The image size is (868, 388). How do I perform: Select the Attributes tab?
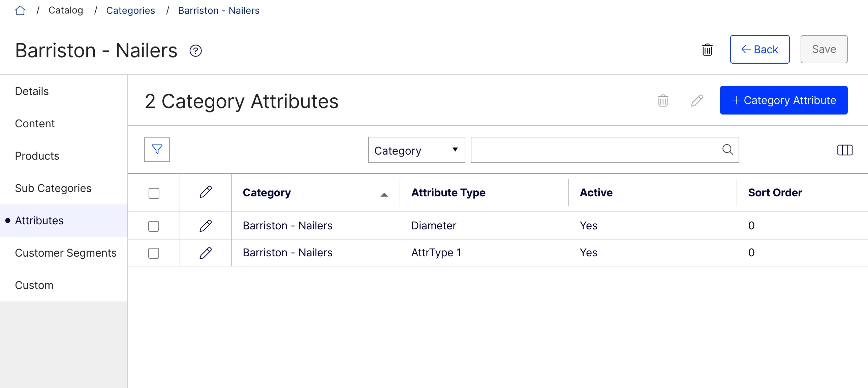[x=64, y=221]
